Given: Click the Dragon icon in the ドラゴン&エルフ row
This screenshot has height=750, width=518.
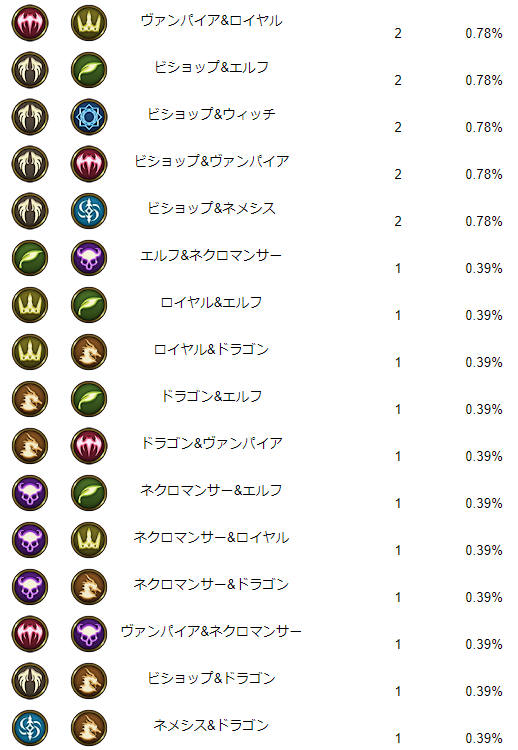Looking at the screenshot, I should pos(30,399).
